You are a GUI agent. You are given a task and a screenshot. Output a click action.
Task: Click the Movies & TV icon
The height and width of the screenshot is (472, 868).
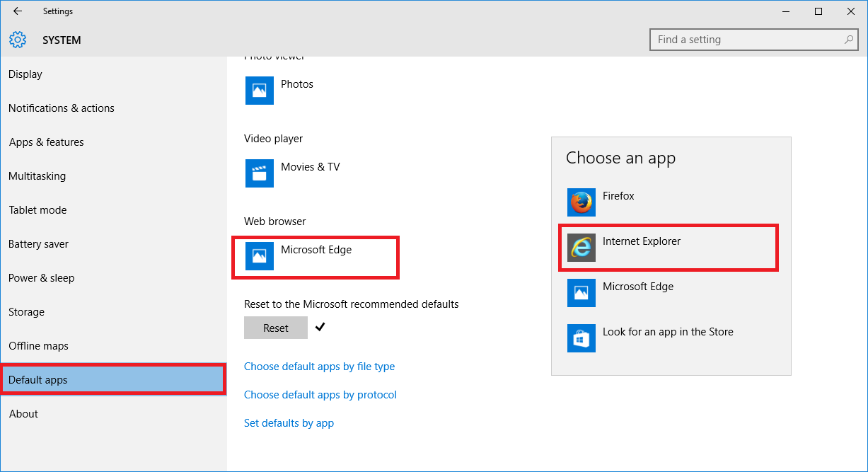tap(260, 173)
